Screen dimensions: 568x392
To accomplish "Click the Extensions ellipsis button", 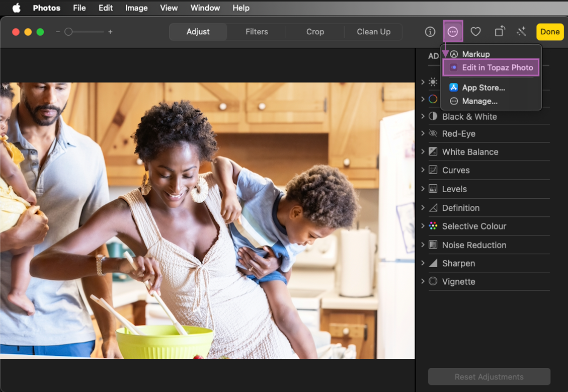I will point(453,32).
